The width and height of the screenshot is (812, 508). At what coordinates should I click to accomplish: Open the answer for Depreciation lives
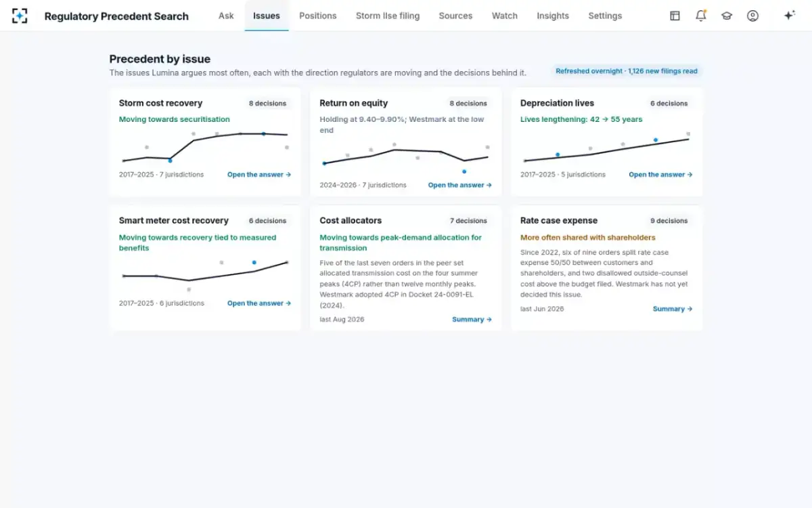[x=661, y=175]
